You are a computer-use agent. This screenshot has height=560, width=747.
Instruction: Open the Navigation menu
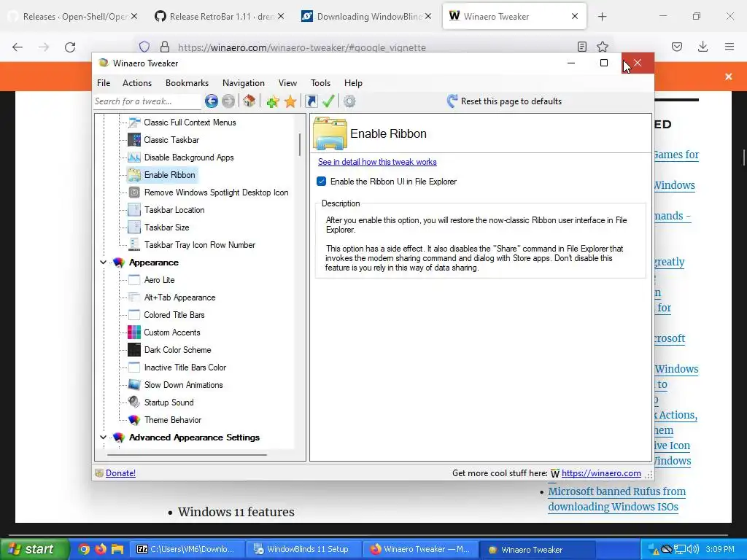(x=244, y=83)
